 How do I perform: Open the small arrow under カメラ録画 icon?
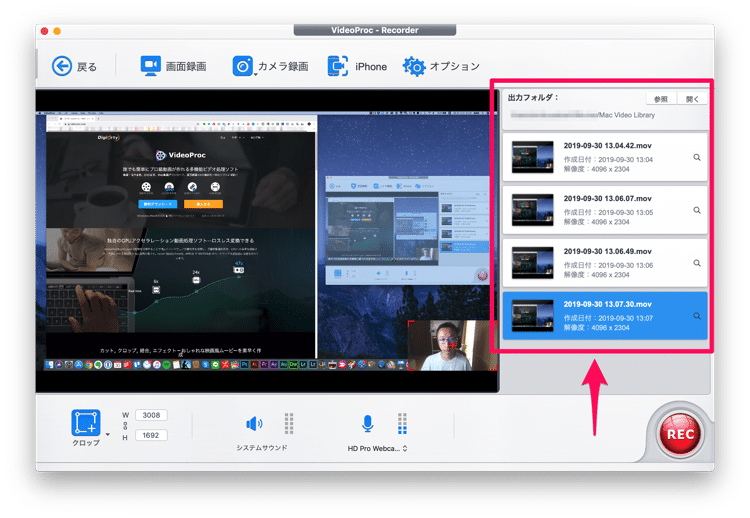(x=255, y=75)
